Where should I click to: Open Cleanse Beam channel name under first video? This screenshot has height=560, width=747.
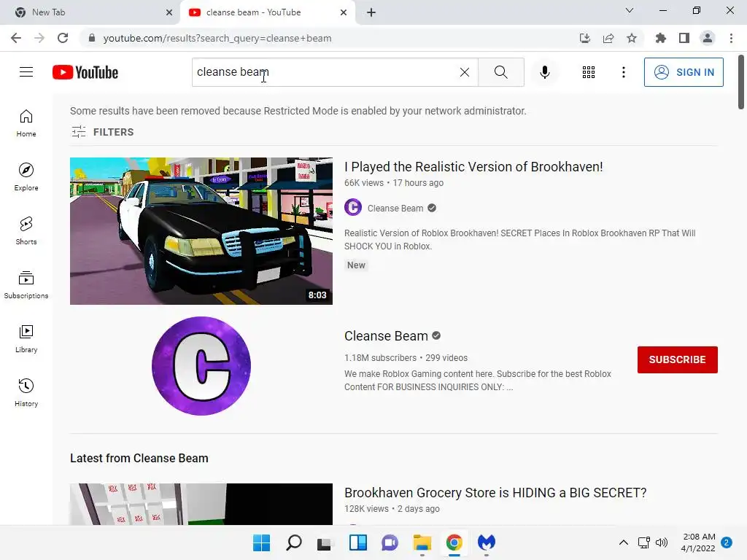click(395, 208)
